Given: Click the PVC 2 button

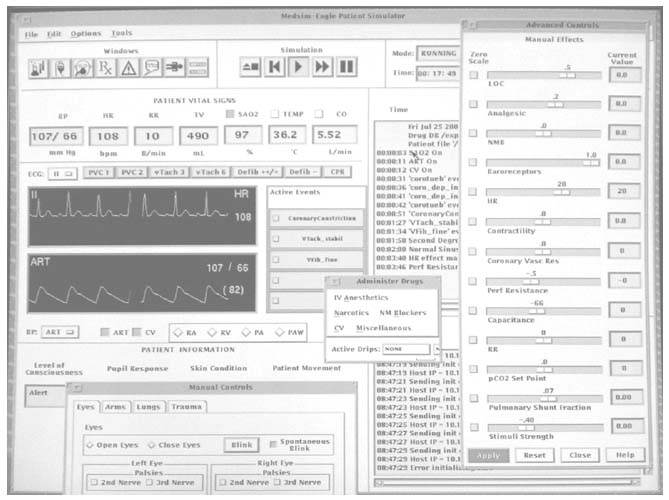Looking at the screenshot, I should click(x=132, y=172).
